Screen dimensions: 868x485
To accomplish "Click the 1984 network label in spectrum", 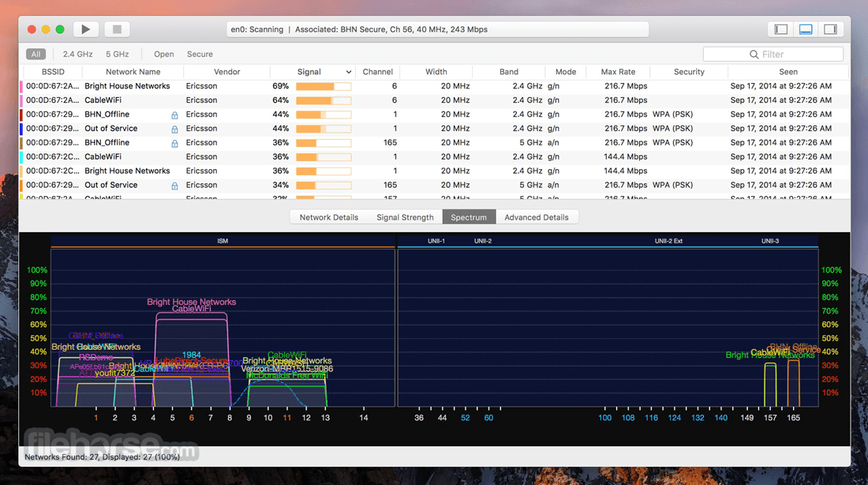I will click(191, 355).
